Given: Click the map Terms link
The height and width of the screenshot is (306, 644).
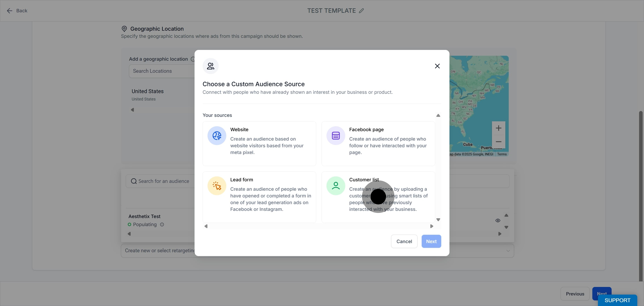Looking at the screenshot, I should [x=502, y=154].
